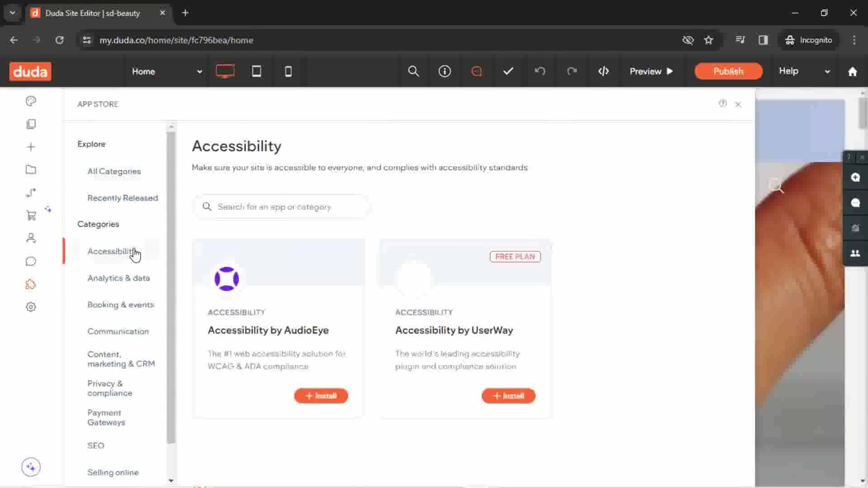Select the SEO category
This screenshot has width=868, height=488.
tap(95, 446)
